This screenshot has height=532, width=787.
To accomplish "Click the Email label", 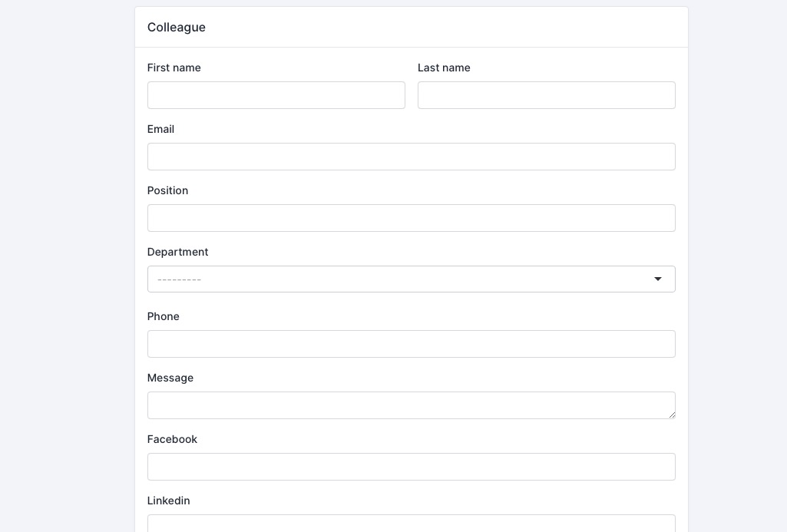I will click(160, 129).
